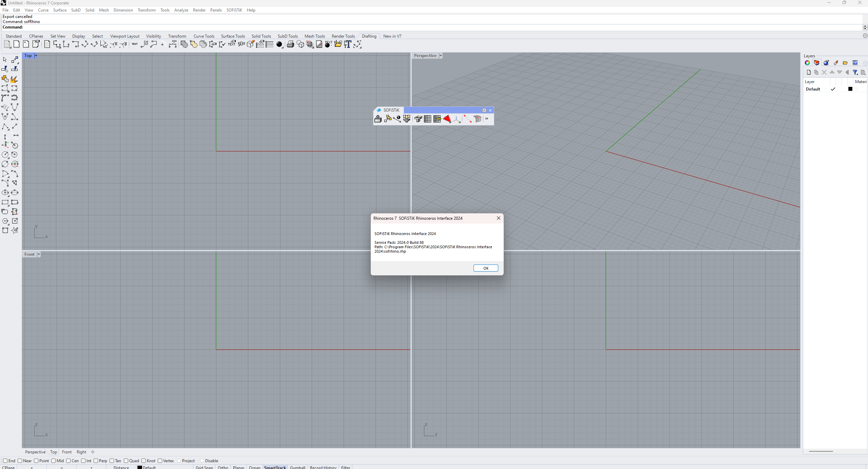Click the Layers panel horizontal scrollbar
Screen dimensions: 868x469
821,451
